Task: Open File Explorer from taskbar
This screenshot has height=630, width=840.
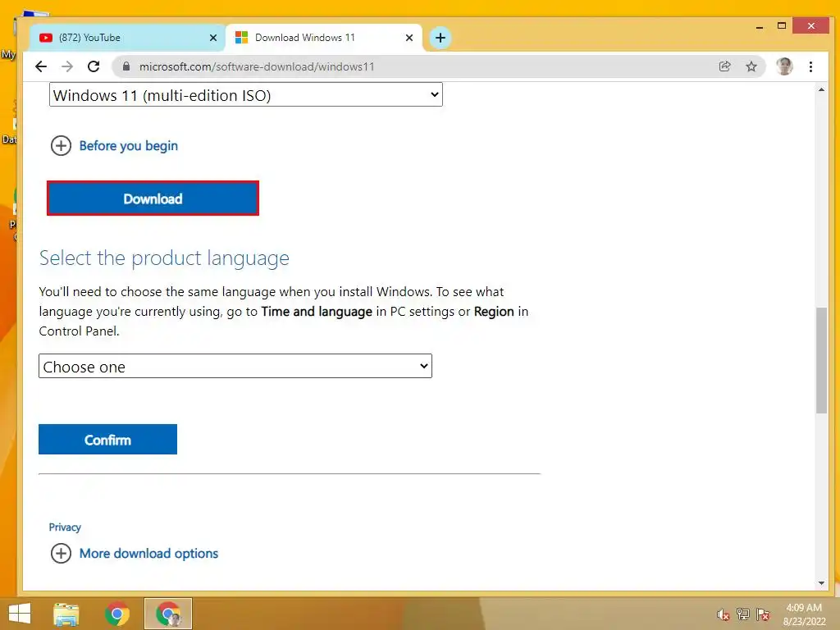Action: point(66,614)
